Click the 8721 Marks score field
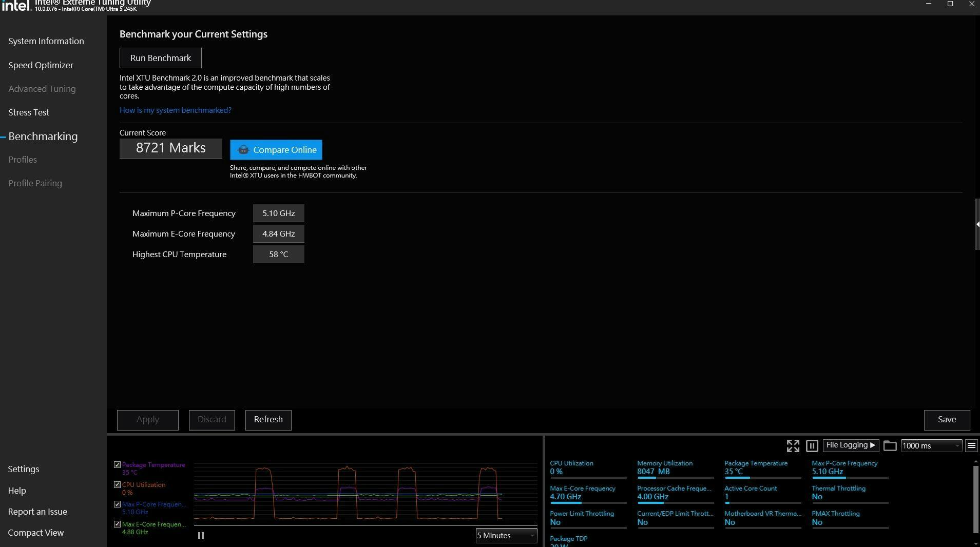Image resolution: width=980 pixels, height=547 pixels. (x=171, y=148)
